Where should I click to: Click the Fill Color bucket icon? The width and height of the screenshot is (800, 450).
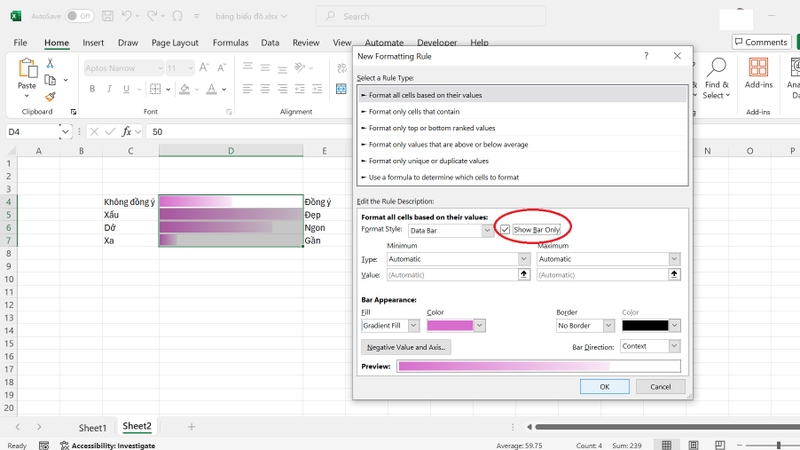pyautogui.click(x=185, y=89)
